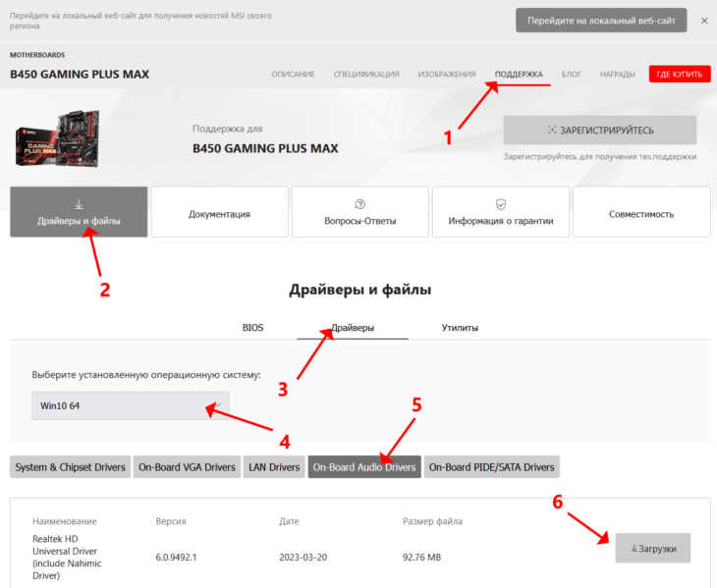Switch to the Драйверы sub-tab
The height and width of the screenshot is (588, 717).
pos(353,328)
